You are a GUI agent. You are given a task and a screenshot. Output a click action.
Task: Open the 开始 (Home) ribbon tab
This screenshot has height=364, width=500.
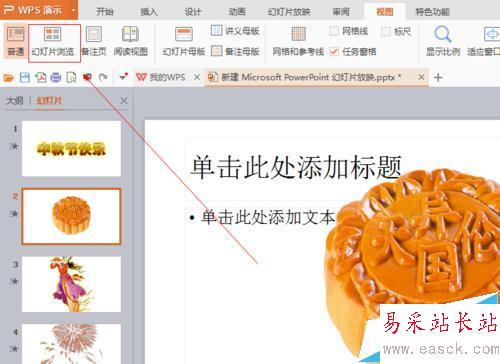(105, 12)
